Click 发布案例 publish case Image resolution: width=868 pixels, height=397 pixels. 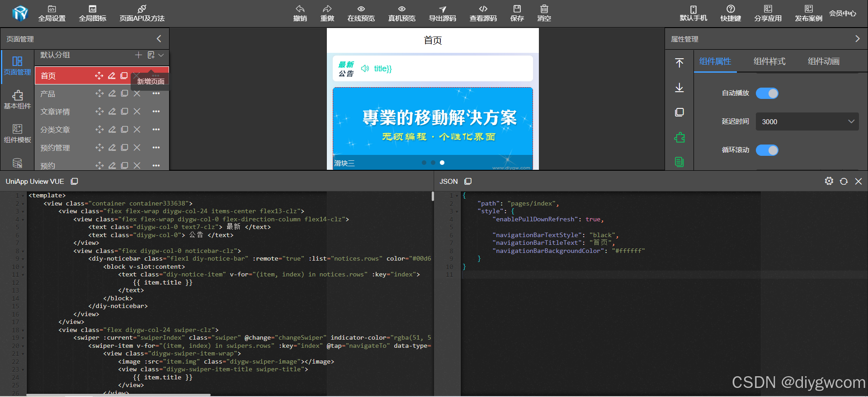(809, 14)
